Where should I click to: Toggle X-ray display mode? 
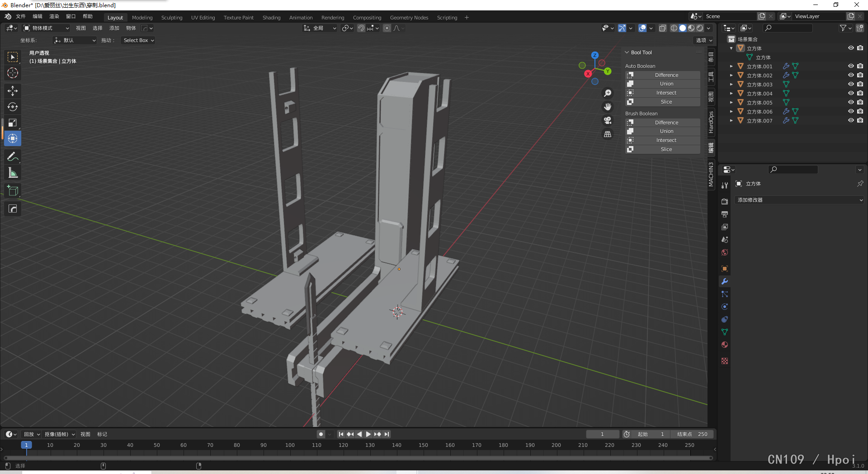click(x=662, y=28)
